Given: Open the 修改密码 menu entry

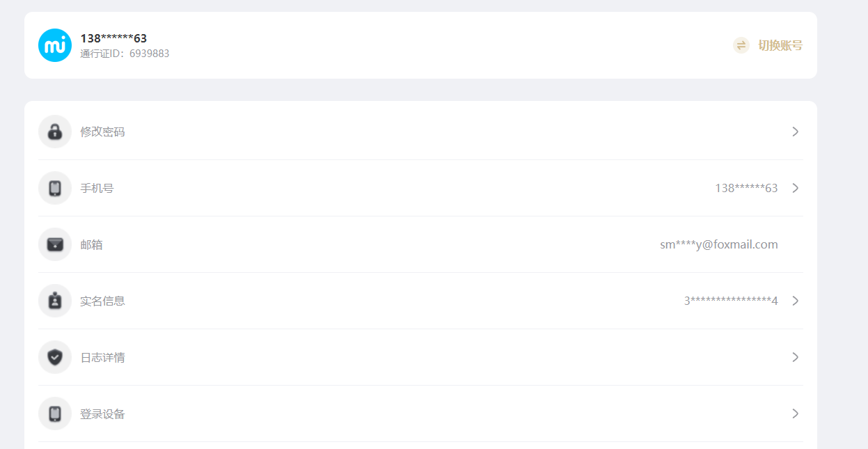Looking at the screenshot, I should pos(420,132).
